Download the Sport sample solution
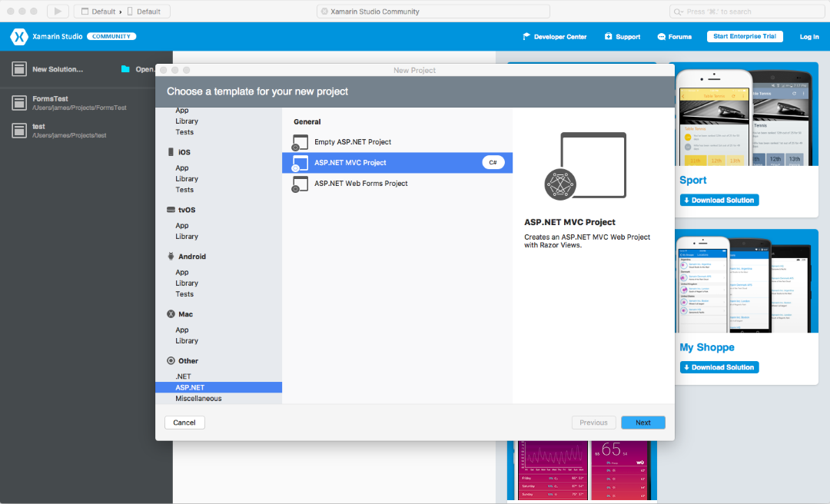830x504 pixels. (719, 200)
